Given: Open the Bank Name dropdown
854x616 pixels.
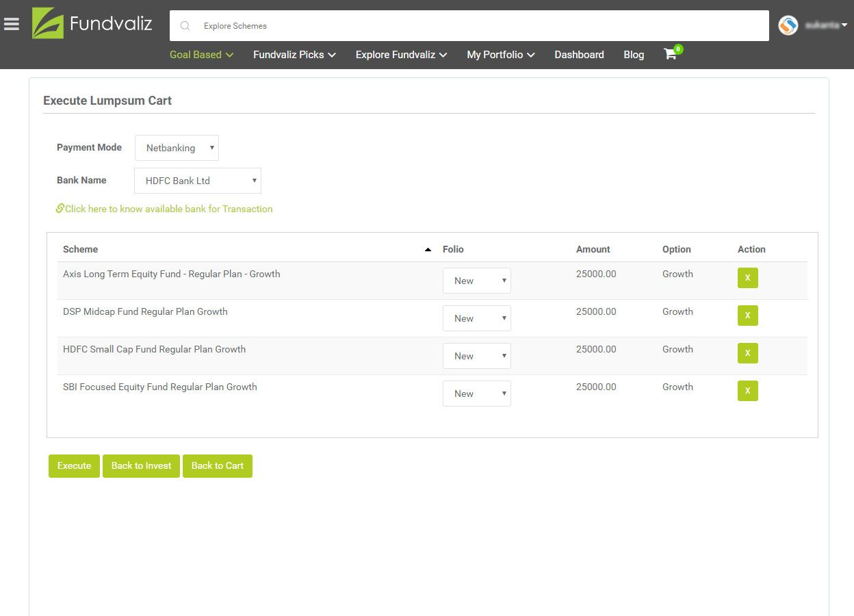Looking at the screenshot, I should [198, 181].
